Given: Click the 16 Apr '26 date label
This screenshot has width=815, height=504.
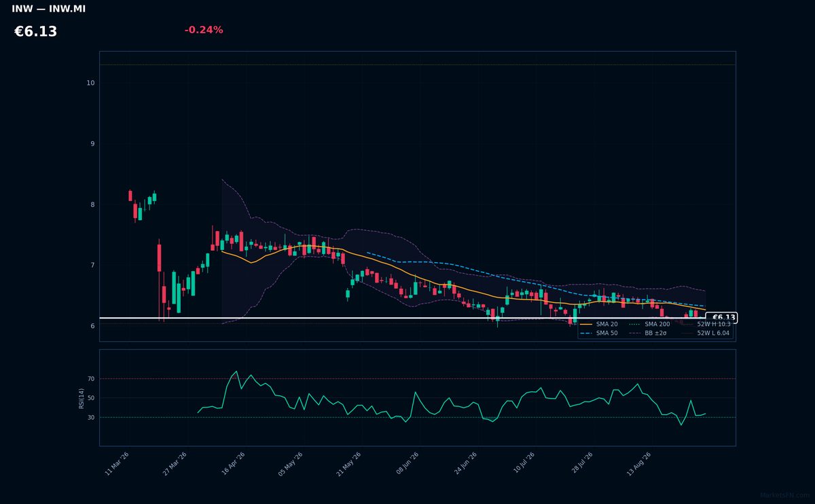Looking at the screenshot, I should pos(232,464).
